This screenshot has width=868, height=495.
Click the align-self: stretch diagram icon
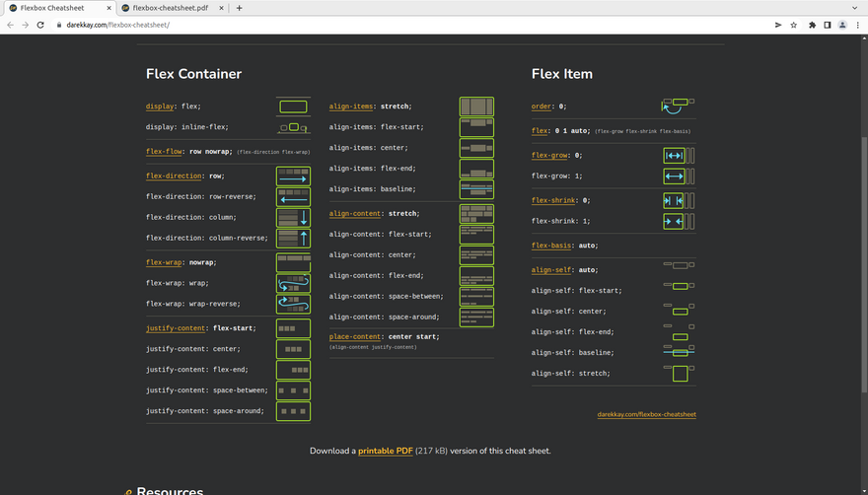pos(680,373)
